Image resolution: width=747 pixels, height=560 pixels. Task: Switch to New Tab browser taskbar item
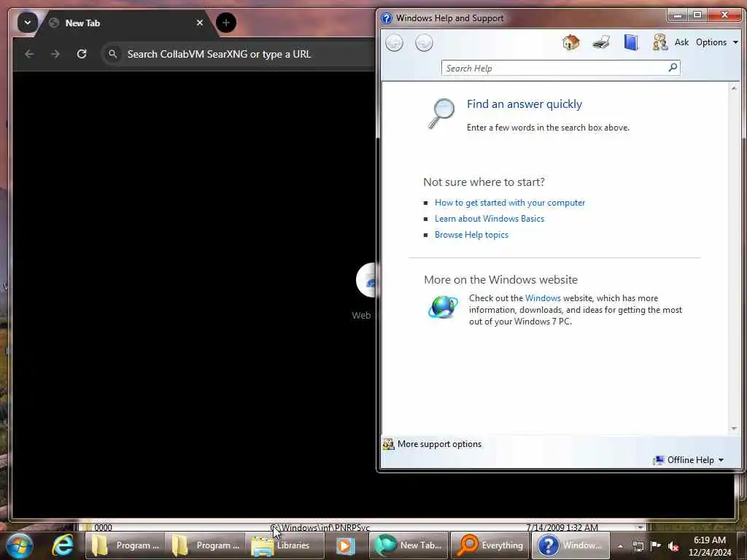pos(409,545)
